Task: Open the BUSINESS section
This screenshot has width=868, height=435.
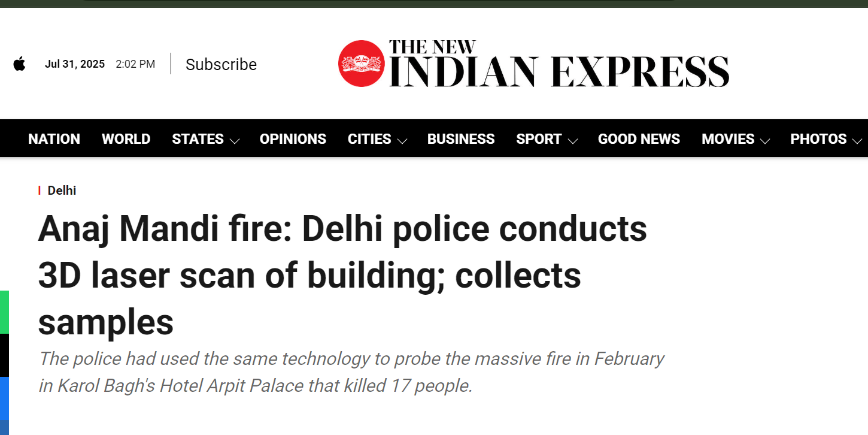Action: [x=461, y=139]
